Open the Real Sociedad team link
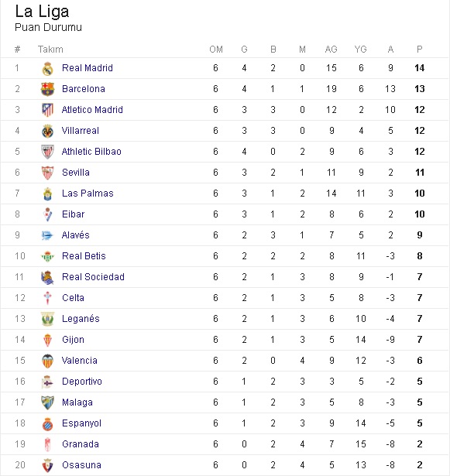 (x=93, y=277)
